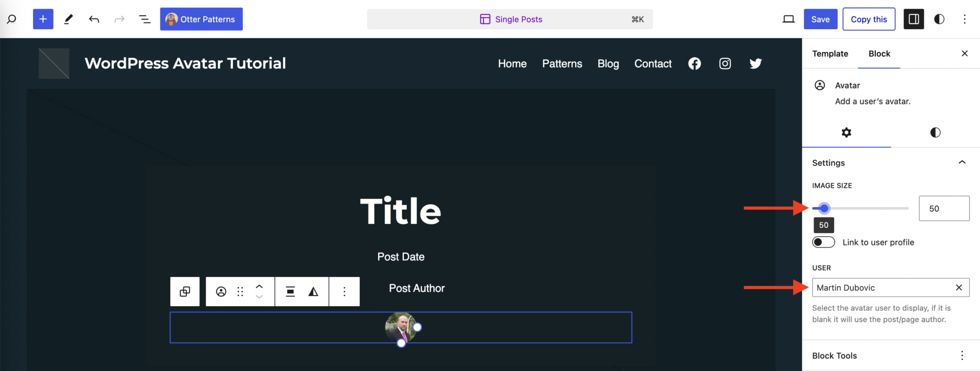Image resolution: width=980 pixels, height=371 pixels.
Task: Open Block Tools options menu
Action: [962, 355]
